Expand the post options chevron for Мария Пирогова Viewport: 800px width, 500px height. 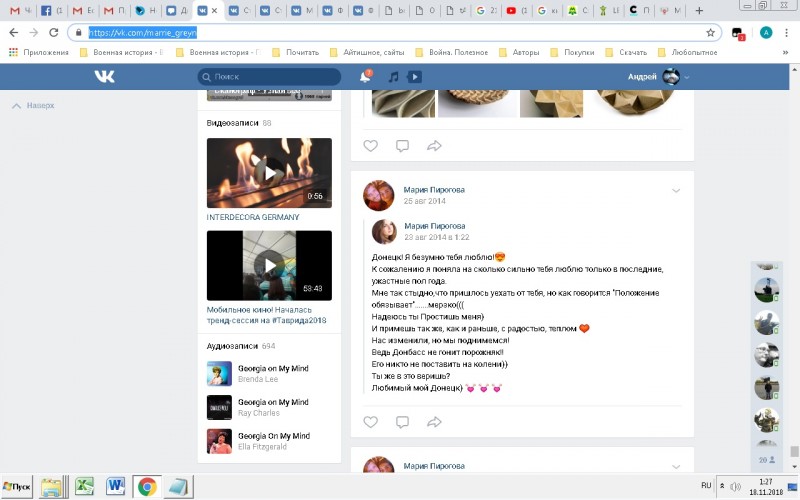pos(676,190)
